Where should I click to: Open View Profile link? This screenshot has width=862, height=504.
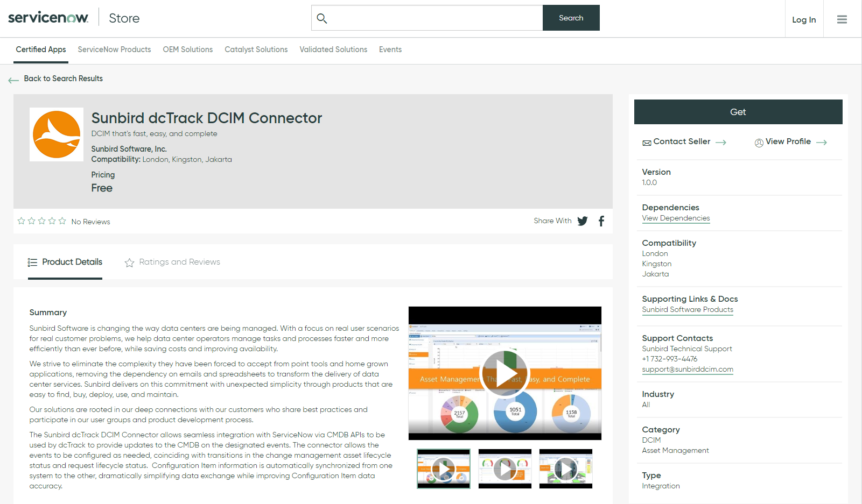[x=788, y=141]
